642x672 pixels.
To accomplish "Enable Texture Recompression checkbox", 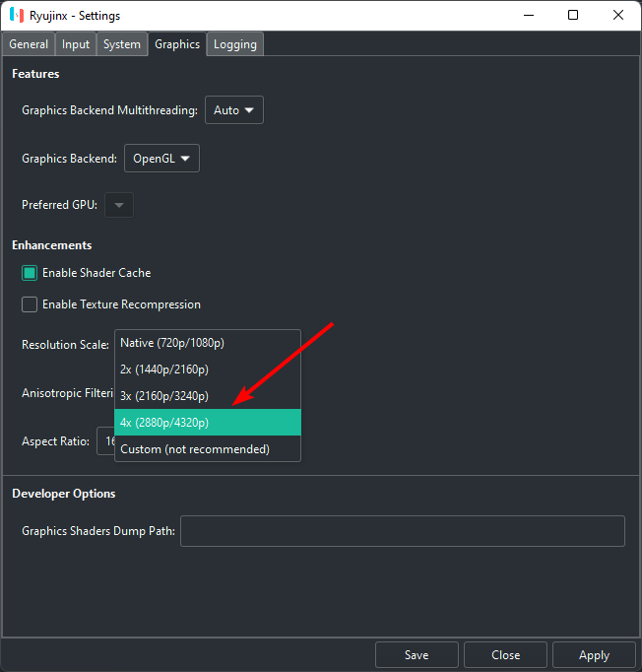I will click(30, 304).
